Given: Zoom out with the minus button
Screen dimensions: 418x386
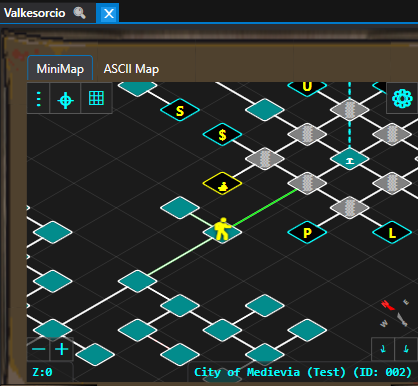Looking at the screenshot, I should [39, 349].
